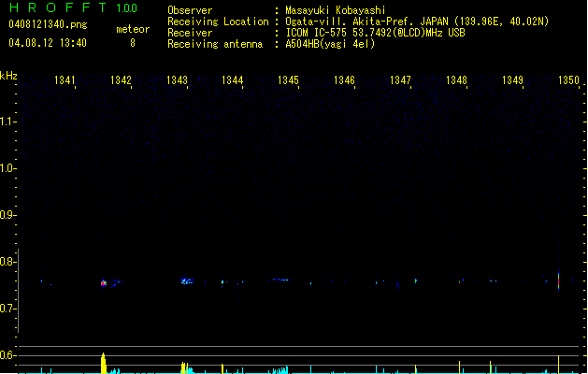Click the 1349 time axis marker
Screen dimensions: 588x374
(512, 80)
